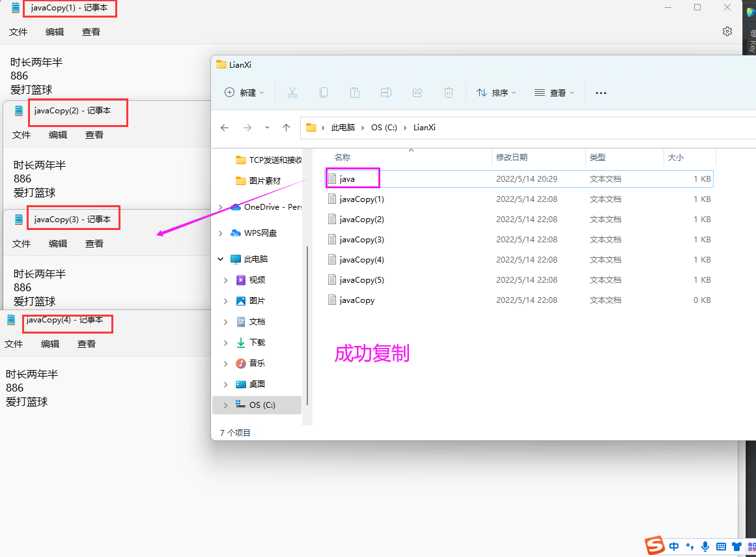
Task: Open 编辑 menu in javaCopy(3) Notepad
Action: tap(58, 244)
